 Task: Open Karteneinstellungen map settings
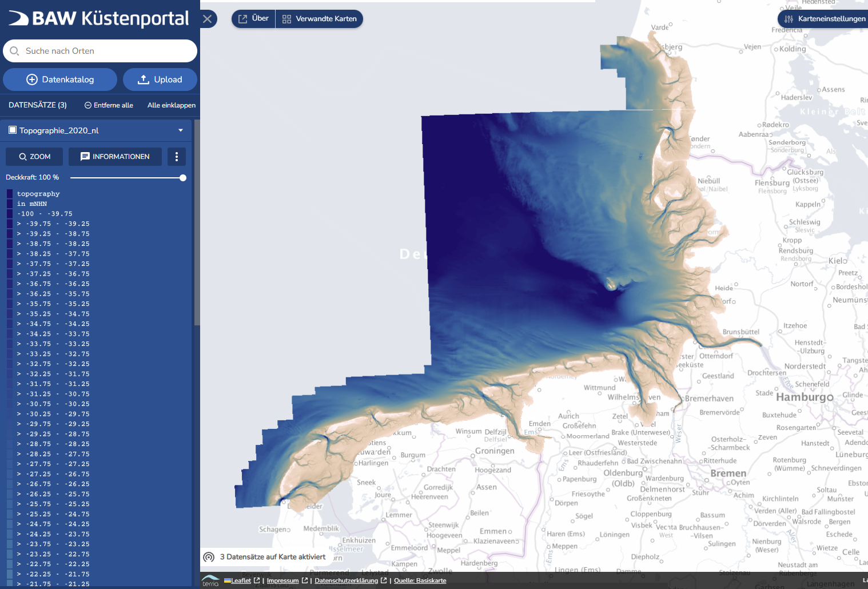[825, 19]
